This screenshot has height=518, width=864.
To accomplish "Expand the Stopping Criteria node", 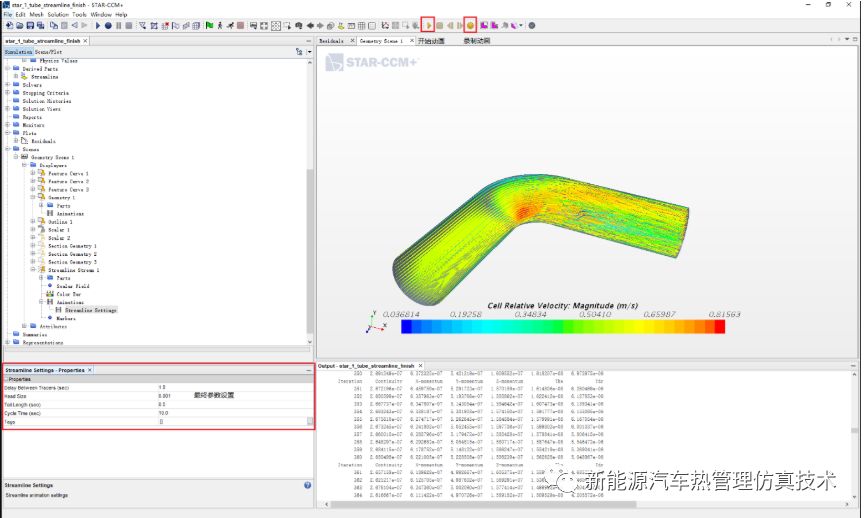I will (8, 93).
